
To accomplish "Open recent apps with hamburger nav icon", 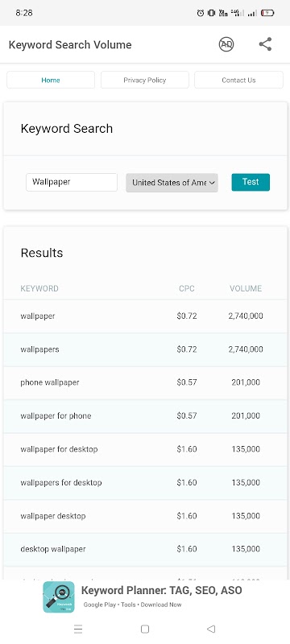I will click(78, 629).
